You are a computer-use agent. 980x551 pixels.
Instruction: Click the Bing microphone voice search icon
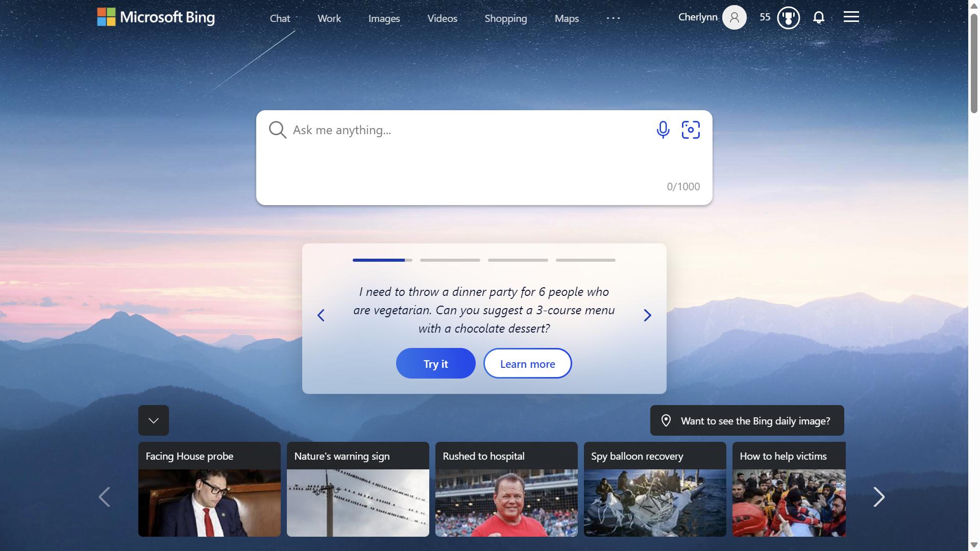pos(663,129)
